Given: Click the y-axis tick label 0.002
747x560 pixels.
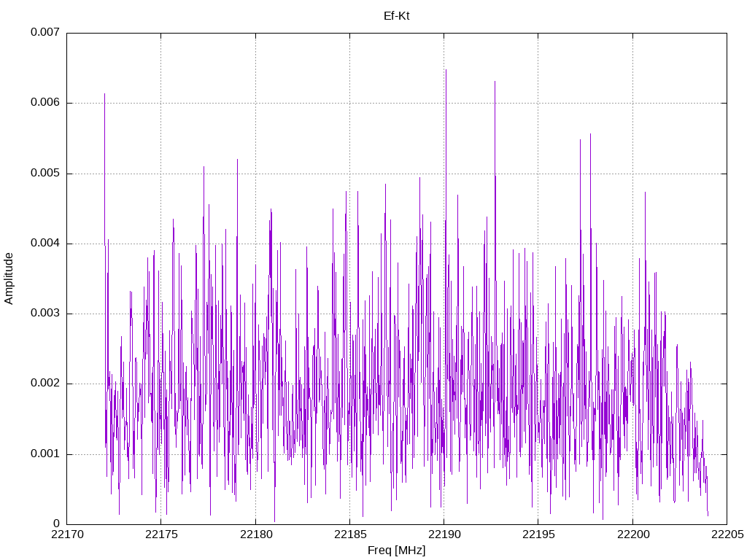Looking at the screenshot, I should point(45,383).
